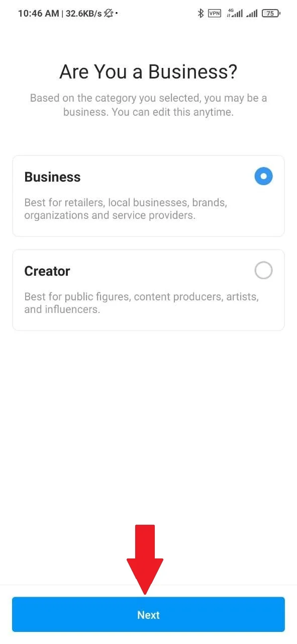Screen dimensions: 297x644
Task: Tap the Business option card
Action: pos(148,196)
